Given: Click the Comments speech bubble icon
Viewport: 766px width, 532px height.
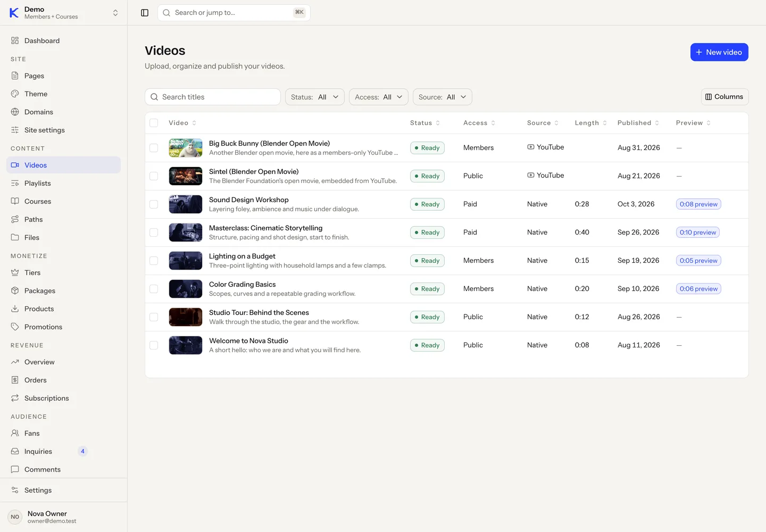Looking at the screenshot, I should tap(15, 469).
